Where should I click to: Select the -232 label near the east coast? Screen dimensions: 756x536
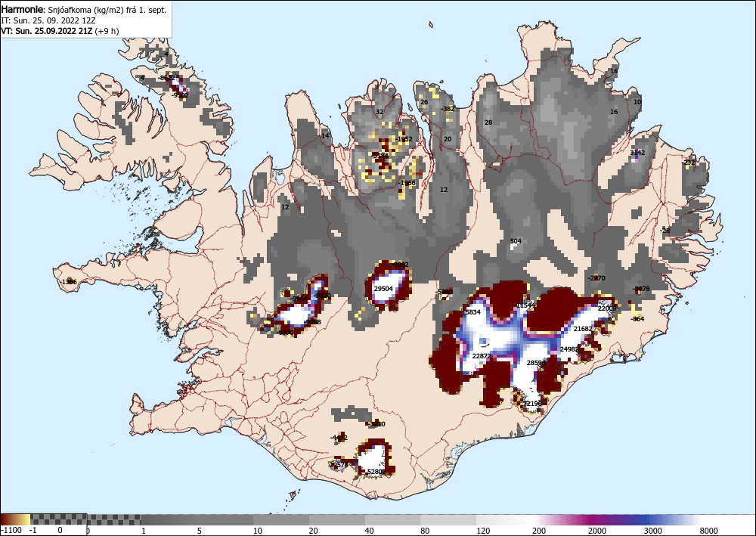(689, 163)
